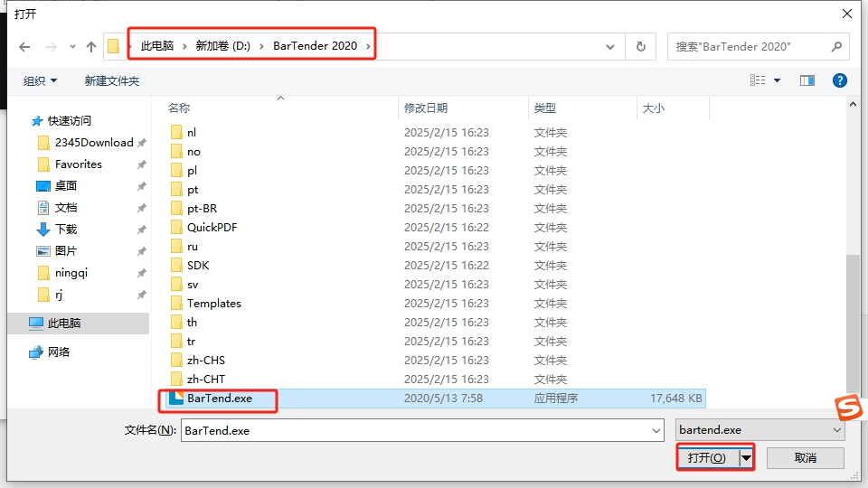Select the zh-CHS folder
Screen dimensions: 868x488
tap(205, 361)
